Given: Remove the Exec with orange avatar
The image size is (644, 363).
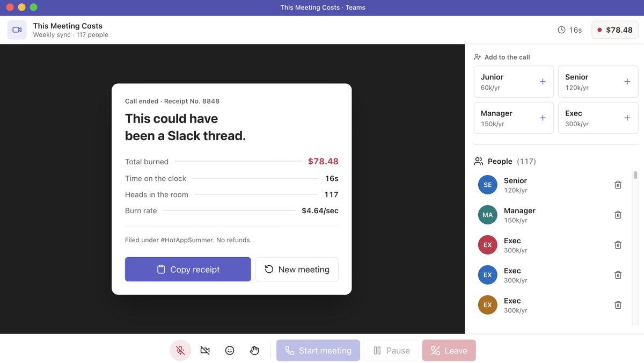Looking at the screenshot, I should (618, 305).
